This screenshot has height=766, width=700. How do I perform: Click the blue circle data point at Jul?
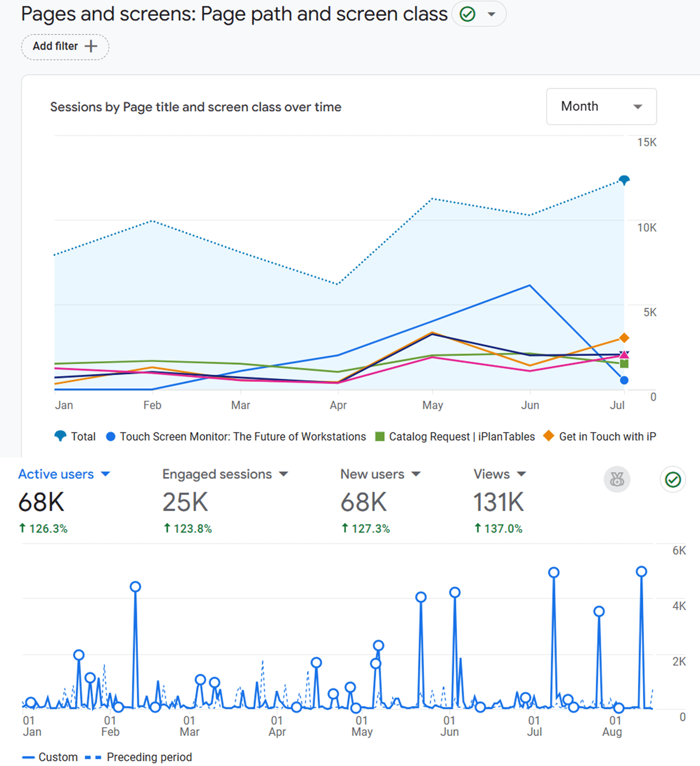[624, 380]
